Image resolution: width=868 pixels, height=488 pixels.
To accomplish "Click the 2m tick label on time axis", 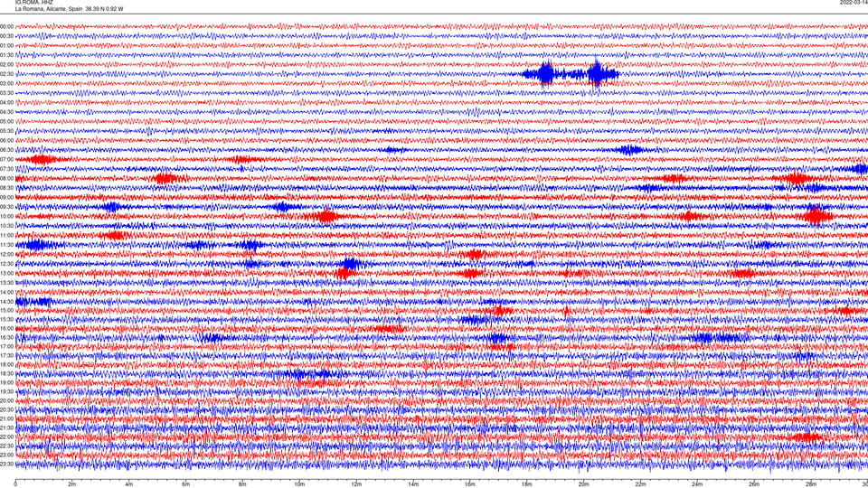I will coord(72,484).
